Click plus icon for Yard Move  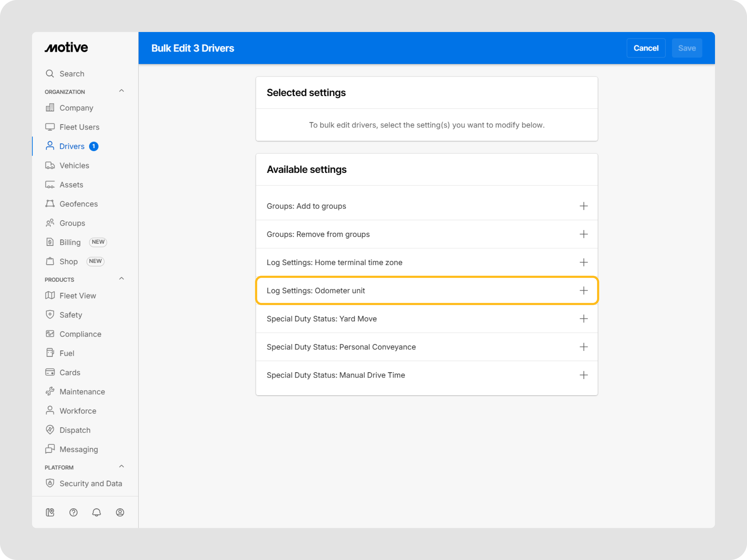[x=583, y=319]
